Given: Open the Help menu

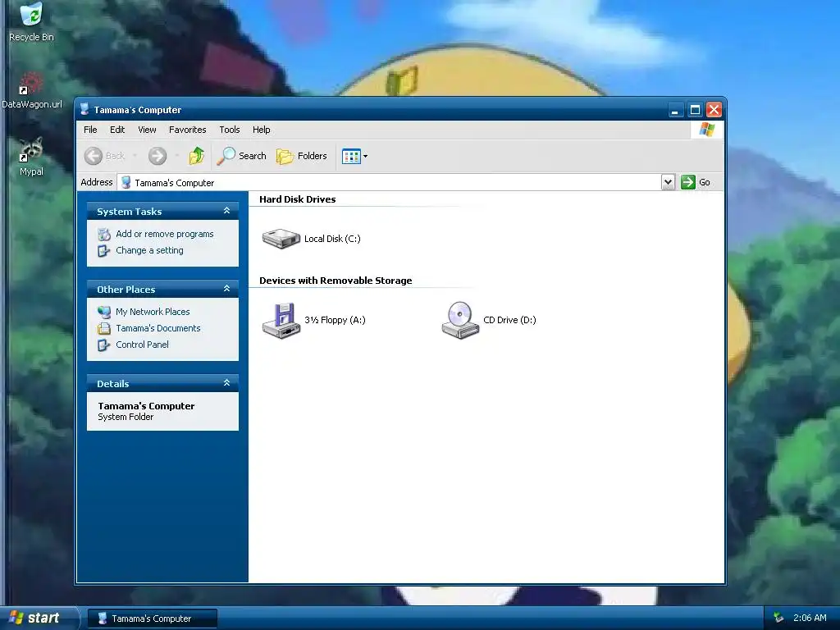Looking at the screenshot, I should point(262,130).
